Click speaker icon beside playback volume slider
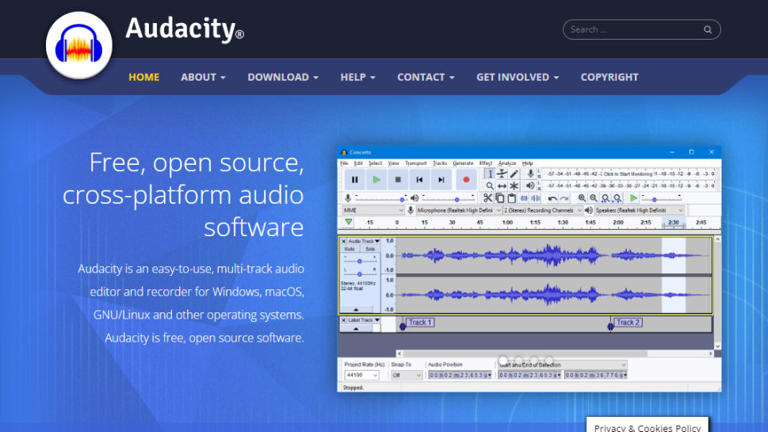 [414, 198]
